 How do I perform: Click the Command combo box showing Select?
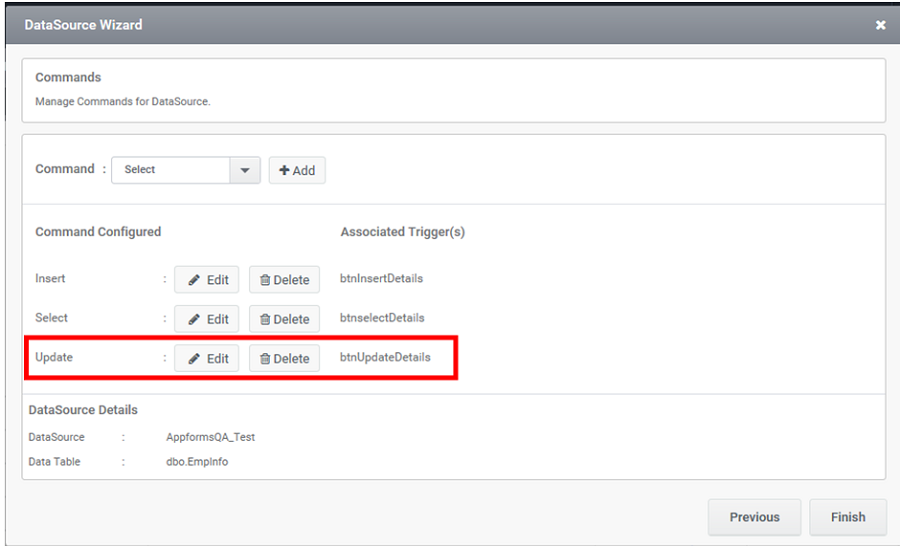(186, 170)
